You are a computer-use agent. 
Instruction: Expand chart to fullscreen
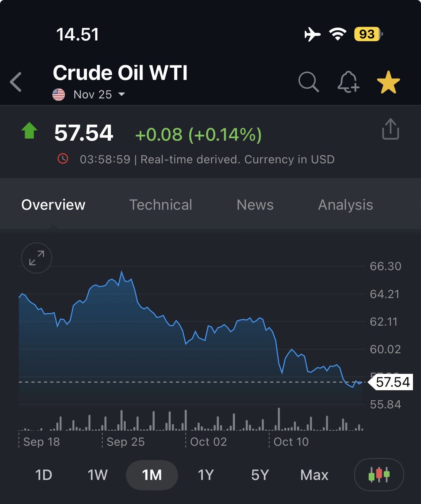37,258
